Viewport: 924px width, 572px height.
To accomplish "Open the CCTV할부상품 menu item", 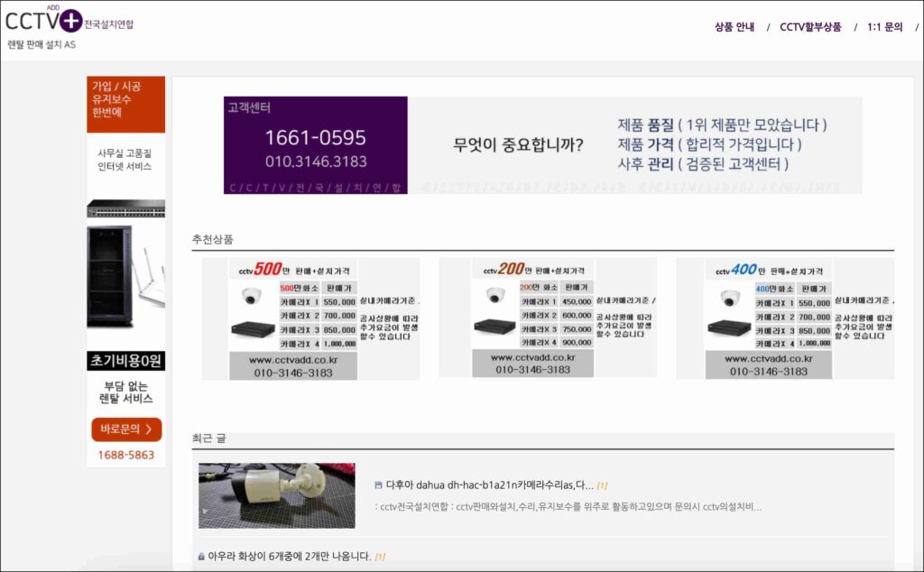I will click(x=810, y=27).
